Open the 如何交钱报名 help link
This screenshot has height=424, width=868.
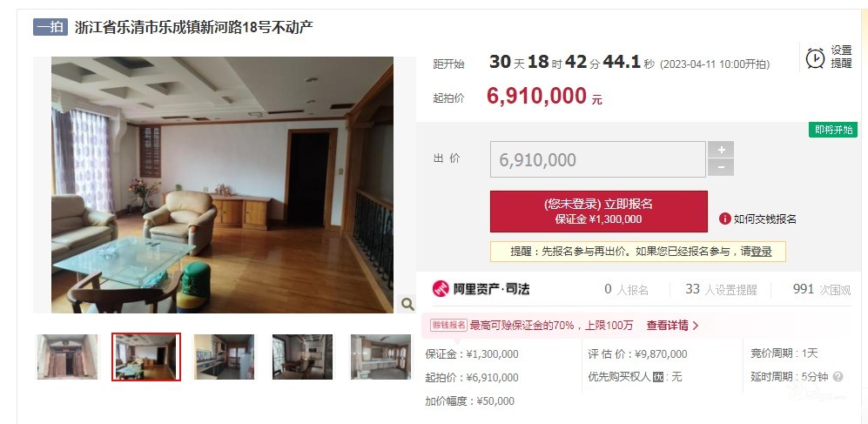(x=765, y=219)
